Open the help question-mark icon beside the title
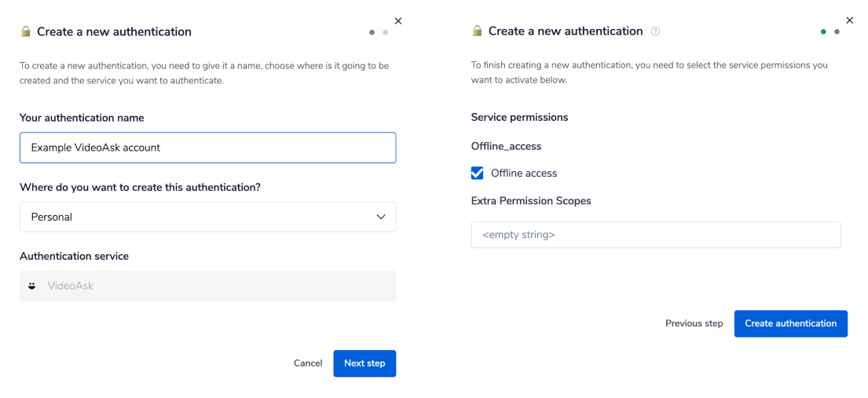 (656, 31)
